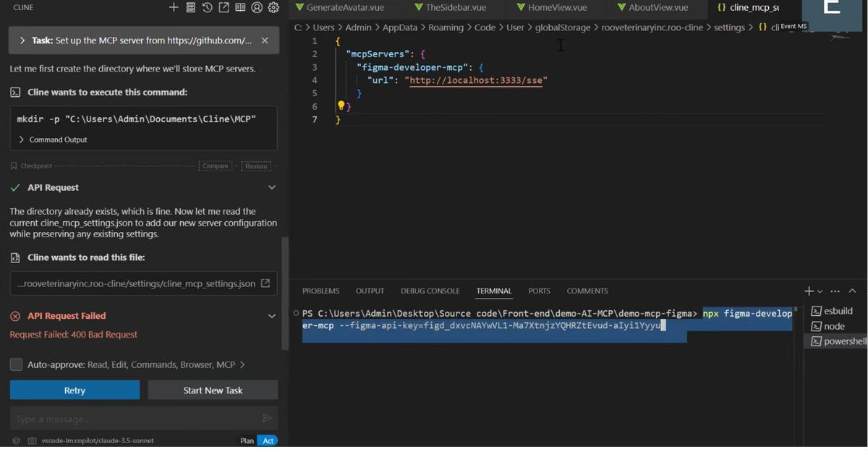868x454 pixels.
Task: Open Cline settings gear icon
Action: click(273, 7)
